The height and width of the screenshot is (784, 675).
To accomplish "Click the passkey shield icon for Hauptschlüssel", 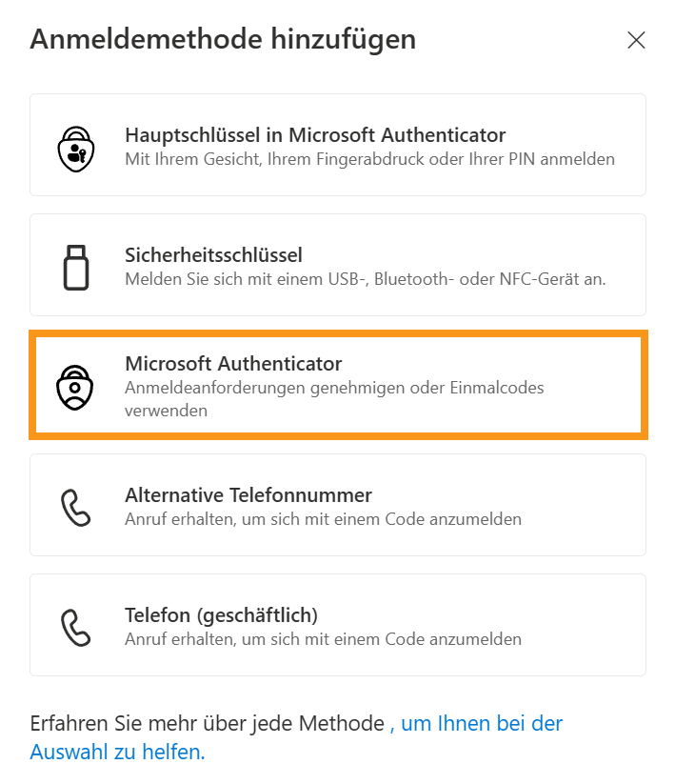I will pyautogui.click(x=76, y=146).
